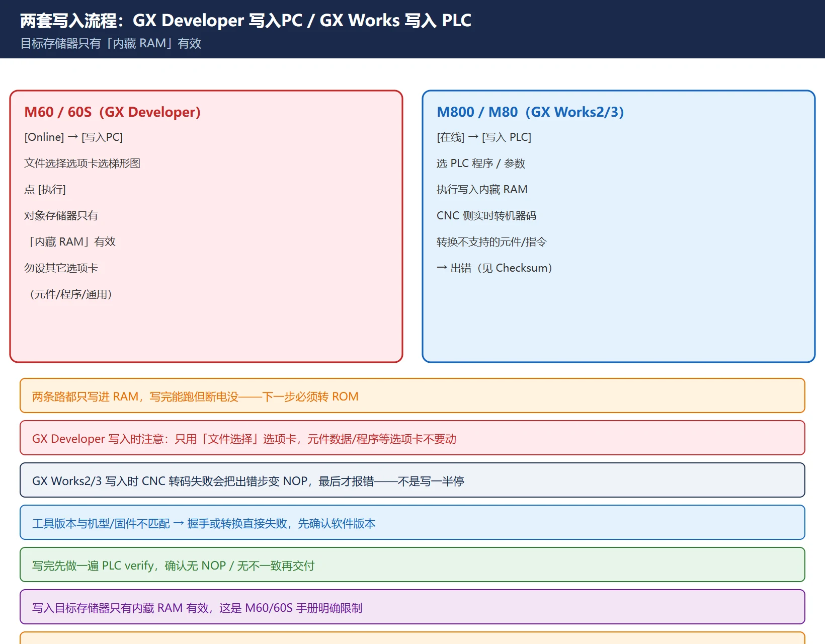Click the orange note about 下一步必须转 ROM
Screen dimensions: 825x644
tap(412, 396)
